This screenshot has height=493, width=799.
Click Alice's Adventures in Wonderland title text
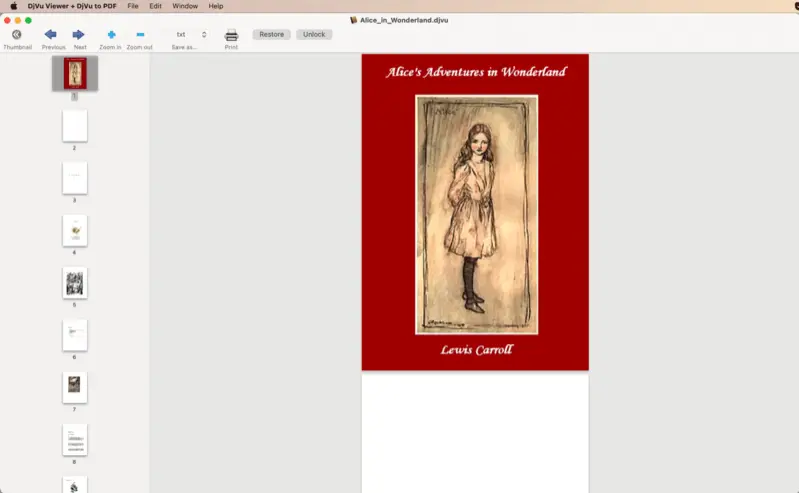476,72
